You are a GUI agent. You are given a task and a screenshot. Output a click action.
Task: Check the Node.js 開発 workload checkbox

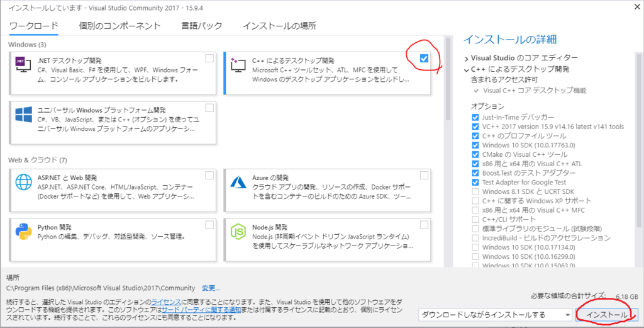425,225
